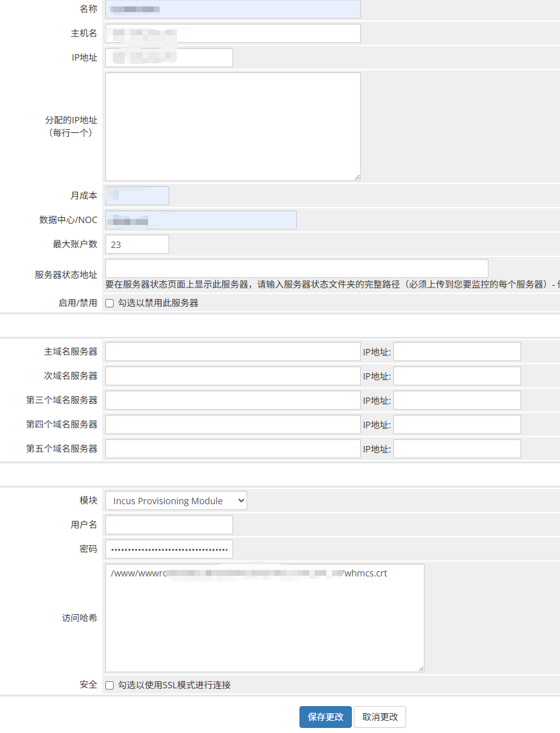Click the IP地址 field below 主机名

(169, 58)
